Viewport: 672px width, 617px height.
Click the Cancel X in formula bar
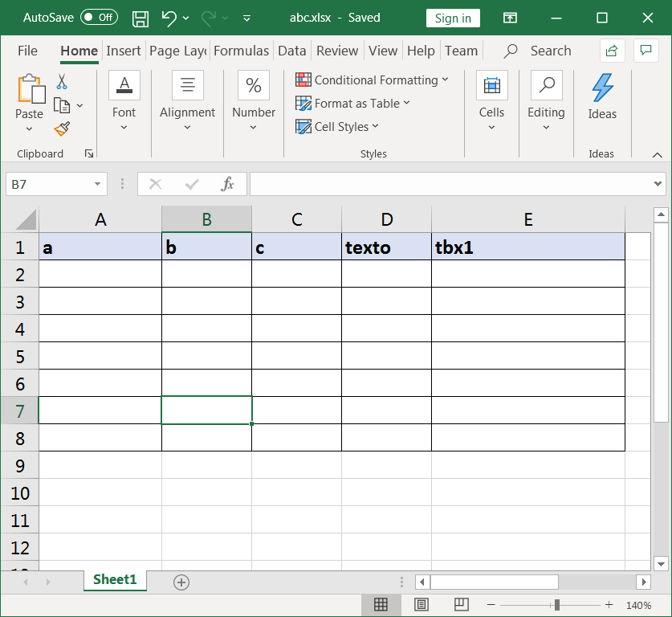tap(155, 184)
